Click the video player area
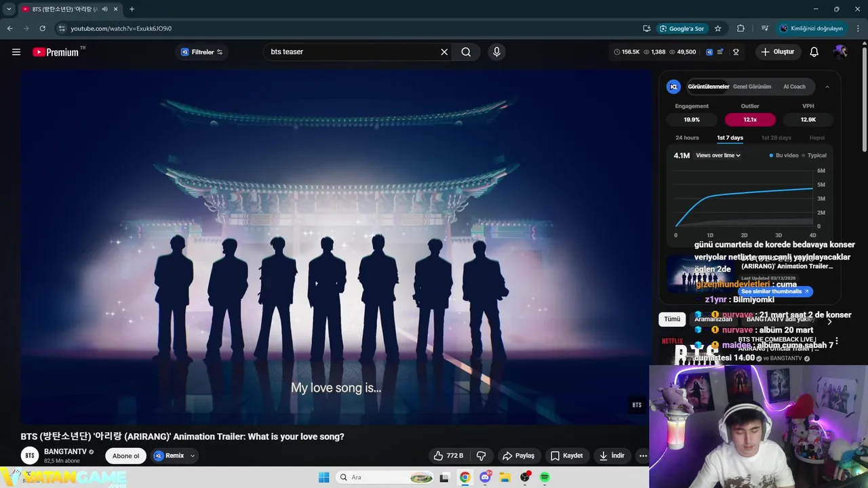The height and width of the screenshot is (488, 868). pyautogui.click(x=336, y=247)
